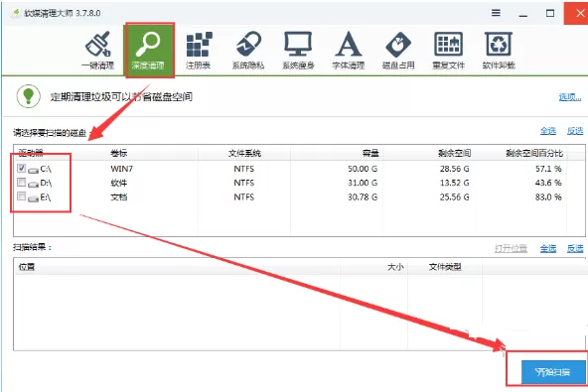Sort results by 大小 column header
The height and width of the screenshot is (392, 588).
coord(395,267)
